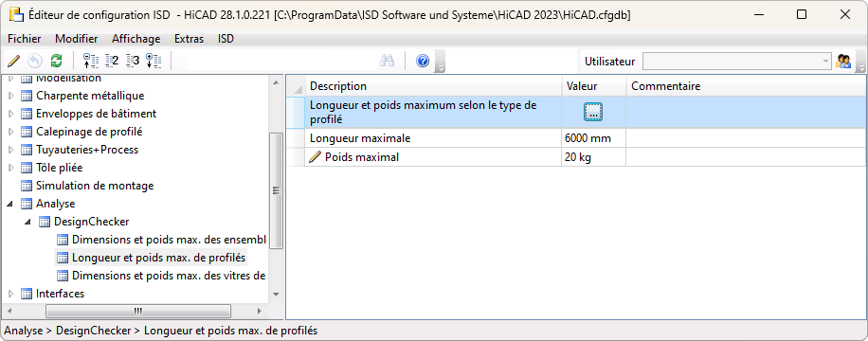Screen dimensions: 868x341
Task: Click the undo arrow toolbar icon
Action: click(35, 61)
